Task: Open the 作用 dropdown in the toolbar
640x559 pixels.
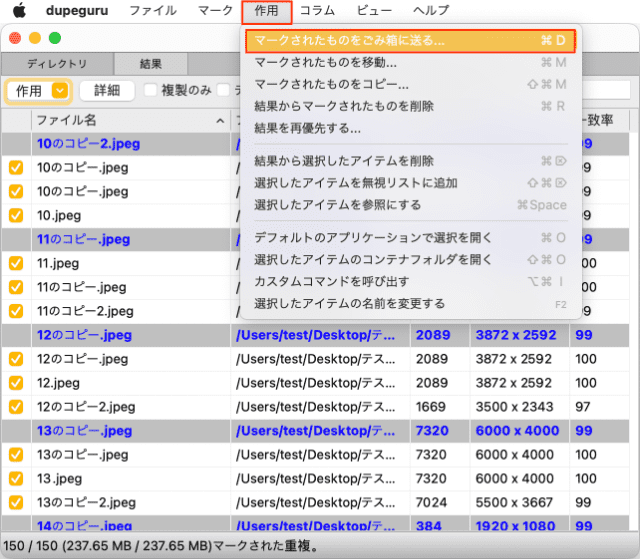Action: [38, 91]
